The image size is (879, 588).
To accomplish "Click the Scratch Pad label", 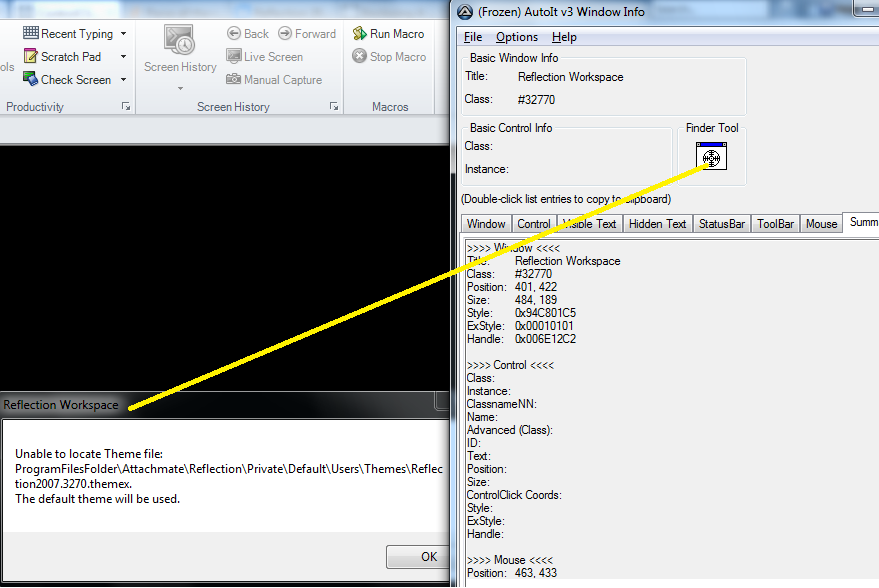I will click(x=71, y=57).
